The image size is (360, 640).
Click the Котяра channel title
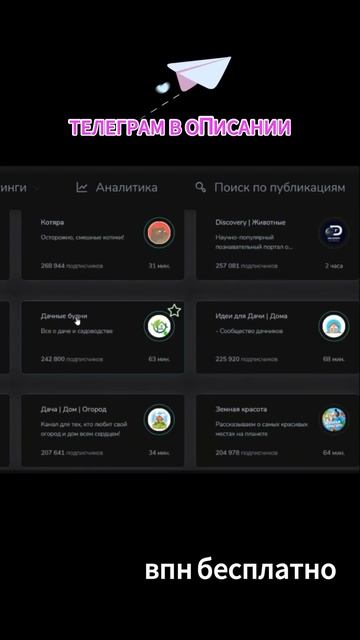point(52,223)
